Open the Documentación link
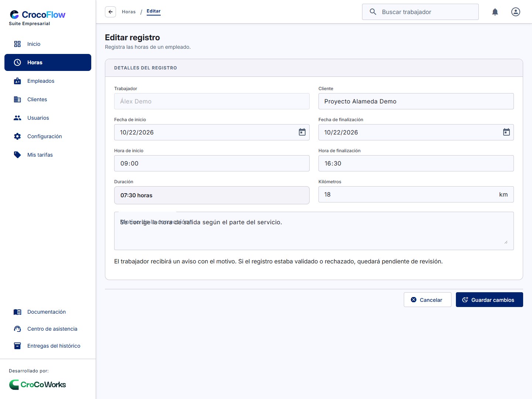Image resolution: width=532 pixels, height=399 pixels. click(48, 312)
